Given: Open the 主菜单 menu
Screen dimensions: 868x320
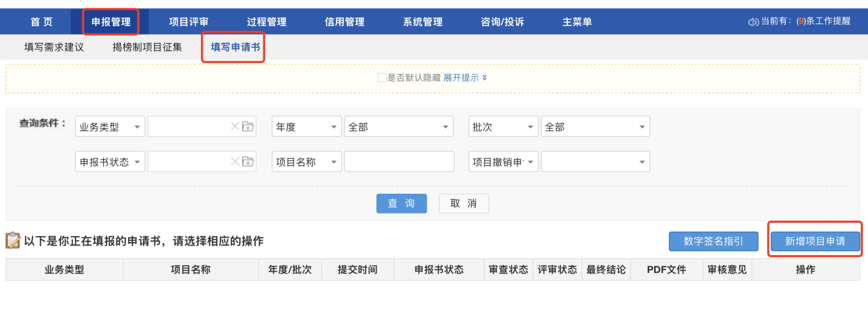Looking at the screenshot, I should tap(577, 22).
